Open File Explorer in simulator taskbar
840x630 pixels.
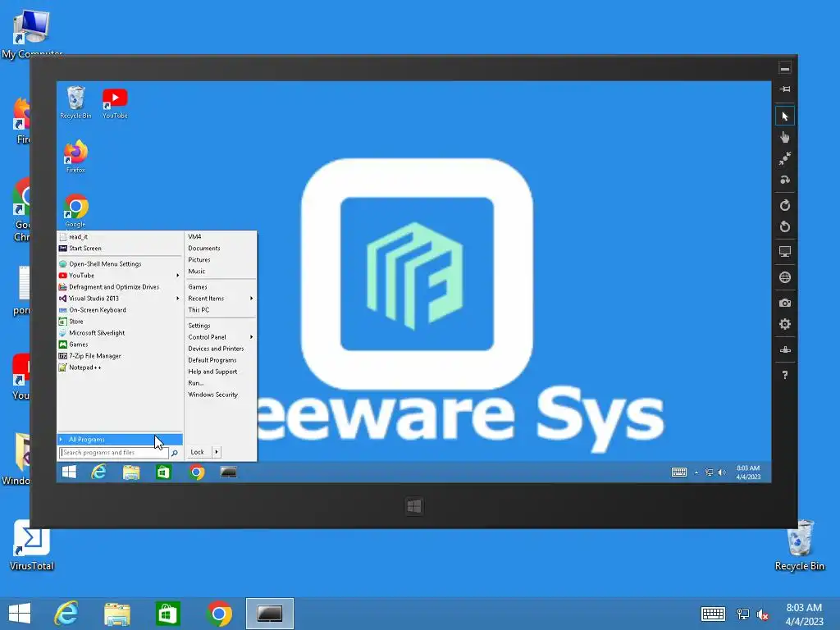pos(131,472)
